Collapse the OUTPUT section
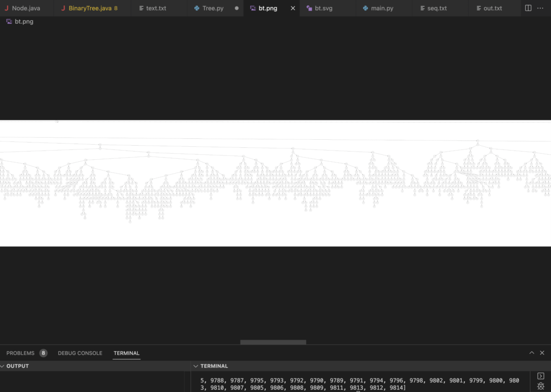 [2, 366]
